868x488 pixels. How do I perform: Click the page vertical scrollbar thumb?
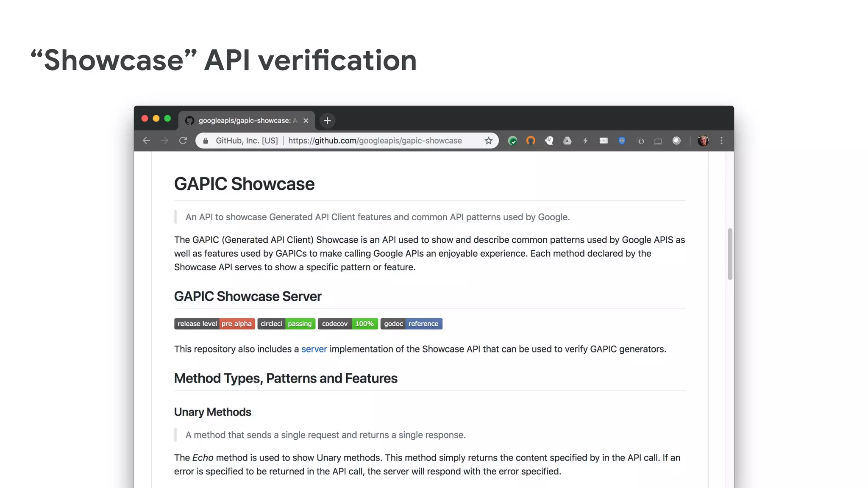point(730,254)
